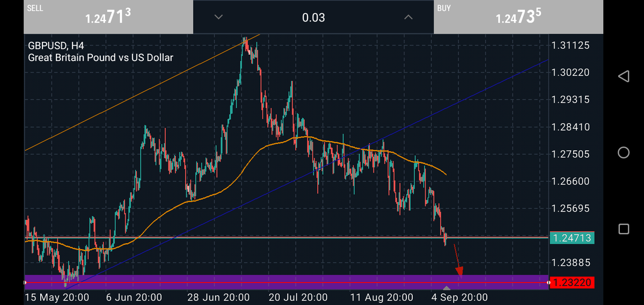644x305 pixels.
Task: Tap the gray scroll-to-end triangle marker
Action: pos(447,289)
